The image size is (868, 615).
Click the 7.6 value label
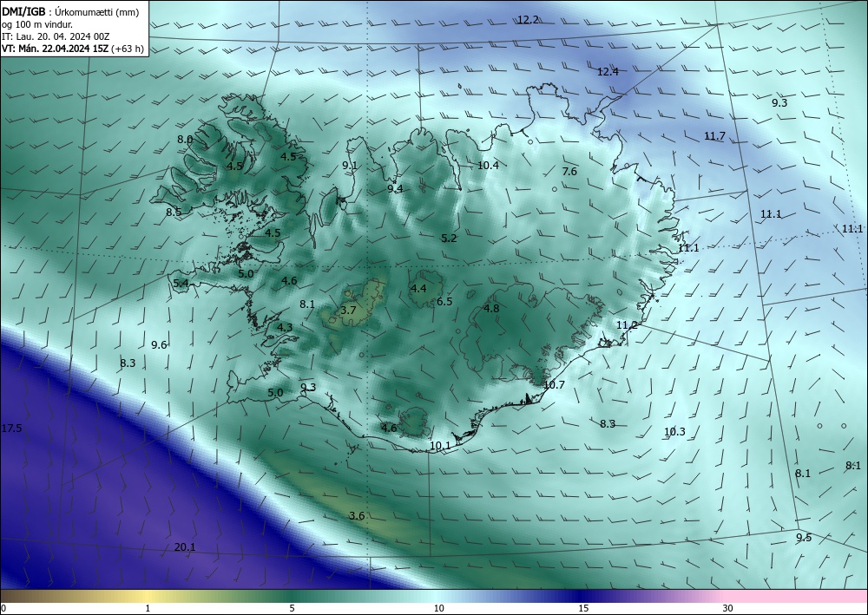pos(569,172)
